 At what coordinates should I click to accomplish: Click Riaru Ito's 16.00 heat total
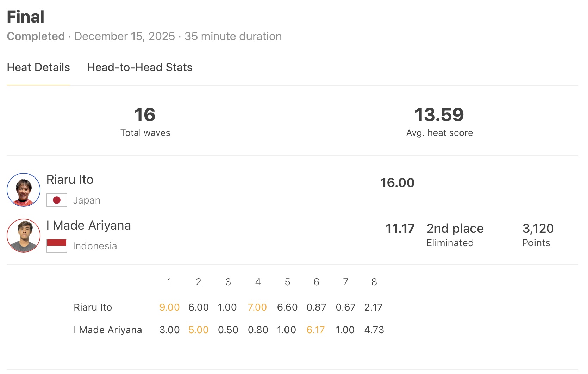coord(398,183)
